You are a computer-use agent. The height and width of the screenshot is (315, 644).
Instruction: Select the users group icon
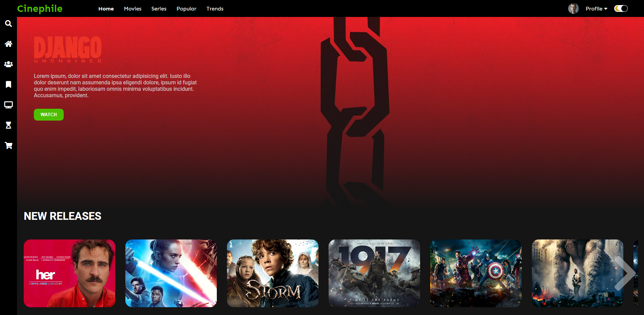8,64
